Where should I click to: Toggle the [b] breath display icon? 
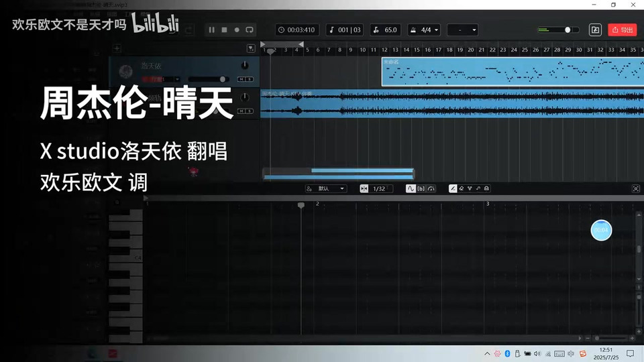[421, 188]
